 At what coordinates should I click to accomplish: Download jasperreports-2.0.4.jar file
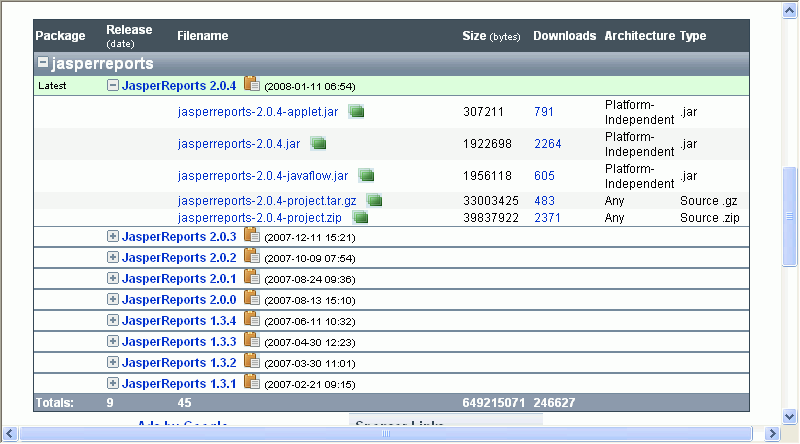coord(239,144)
